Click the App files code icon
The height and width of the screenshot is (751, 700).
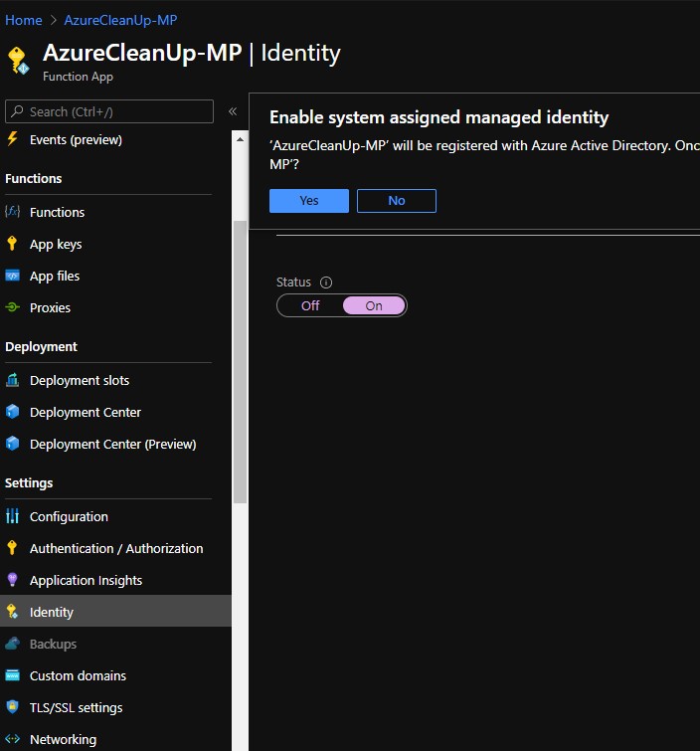(x=12, y=276)
